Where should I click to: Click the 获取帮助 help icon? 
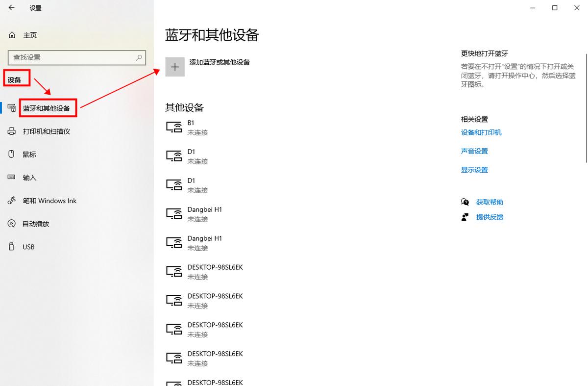[465, 202]
